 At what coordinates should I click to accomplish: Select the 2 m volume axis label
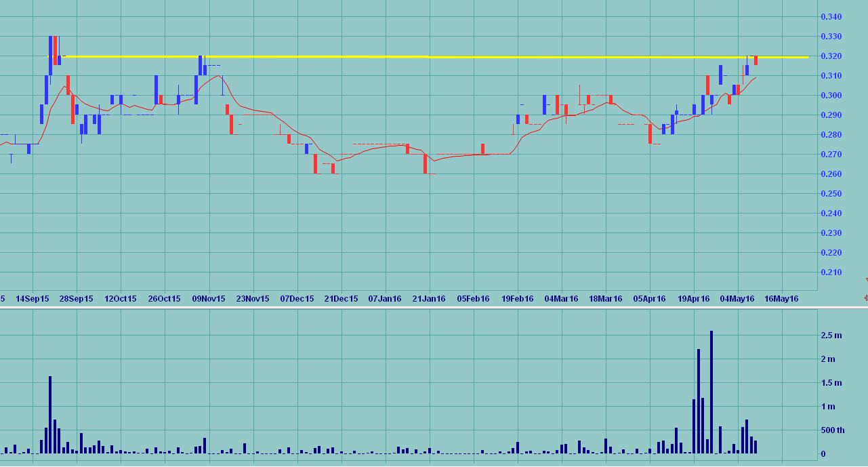tap(827, 359)
